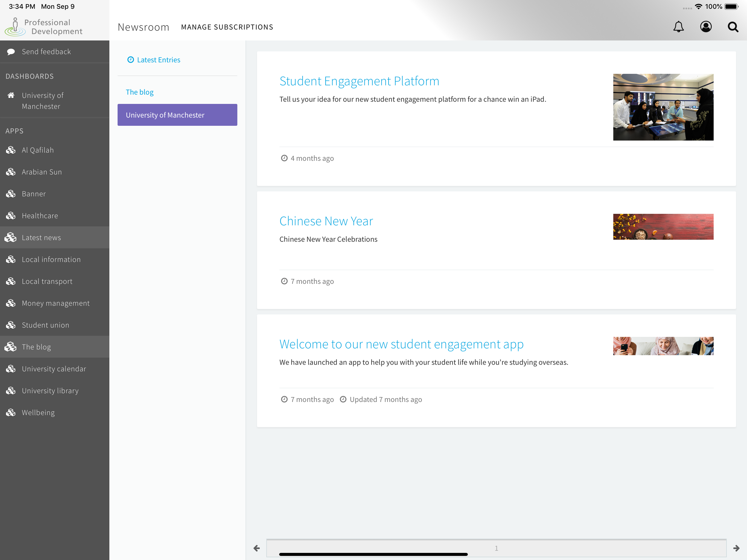The image size is (747, 560).
Task: Open Chinese New Year article title
Action: tap(326, 221)
